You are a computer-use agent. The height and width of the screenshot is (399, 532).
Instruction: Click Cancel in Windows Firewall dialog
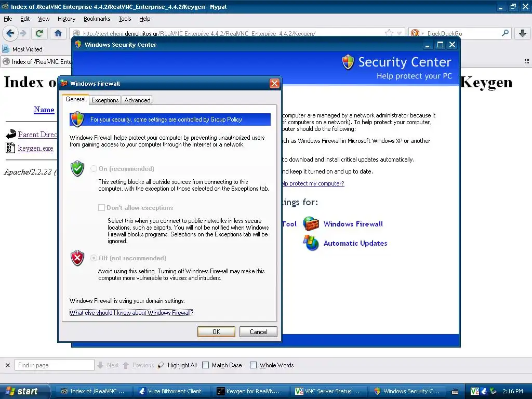[x=258, y=331]
